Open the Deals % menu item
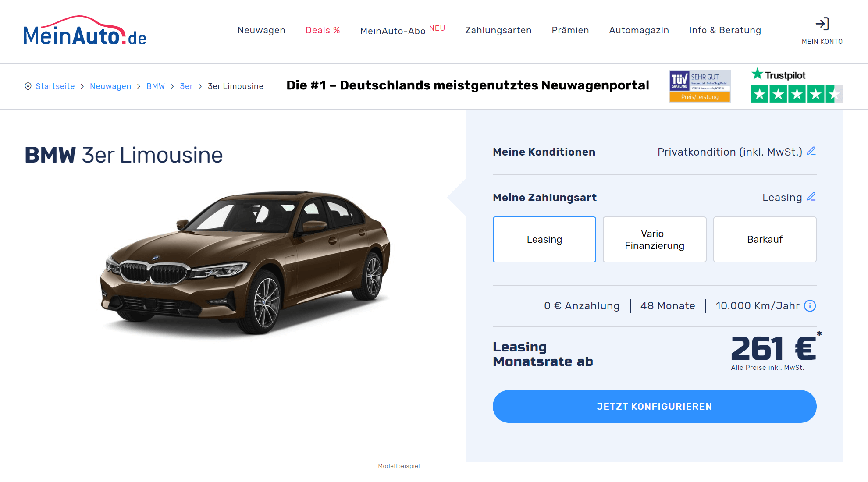868x482 pixels. 323,30
